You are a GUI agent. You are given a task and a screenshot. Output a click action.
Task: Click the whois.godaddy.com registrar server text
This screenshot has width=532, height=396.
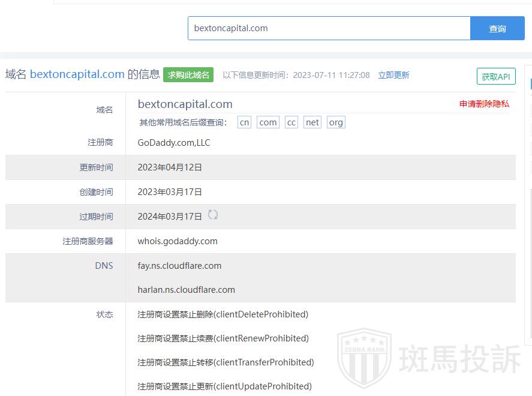[178, 241]
